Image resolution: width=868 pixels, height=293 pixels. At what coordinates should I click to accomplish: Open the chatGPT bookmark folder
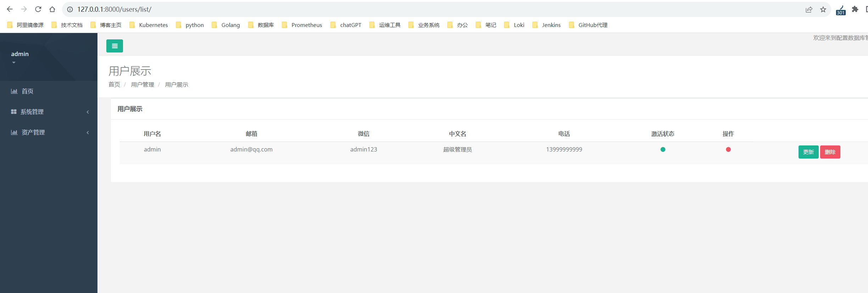[346, 25]
